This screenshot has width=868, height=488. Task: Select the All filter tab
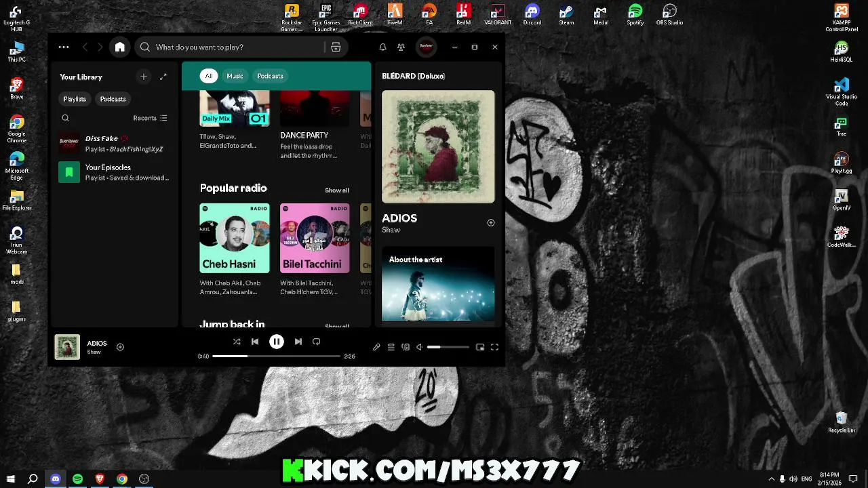coord(209,76)
